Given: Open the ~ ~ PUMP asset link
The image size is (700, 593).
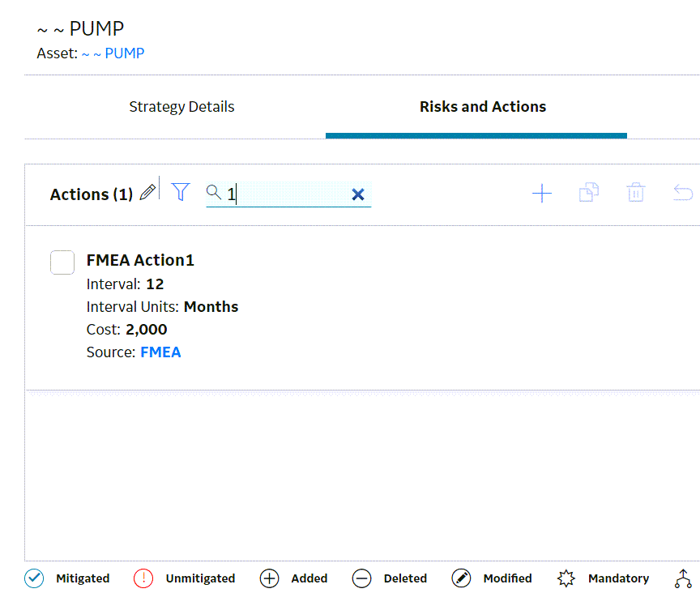Looking at the screenshot, I should 113,53.
